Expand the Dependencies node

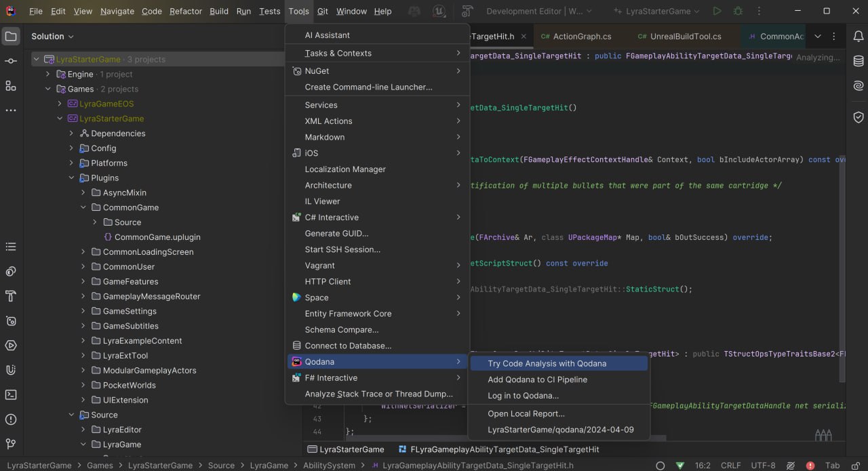pyautogui.click(x=71, y=134)
